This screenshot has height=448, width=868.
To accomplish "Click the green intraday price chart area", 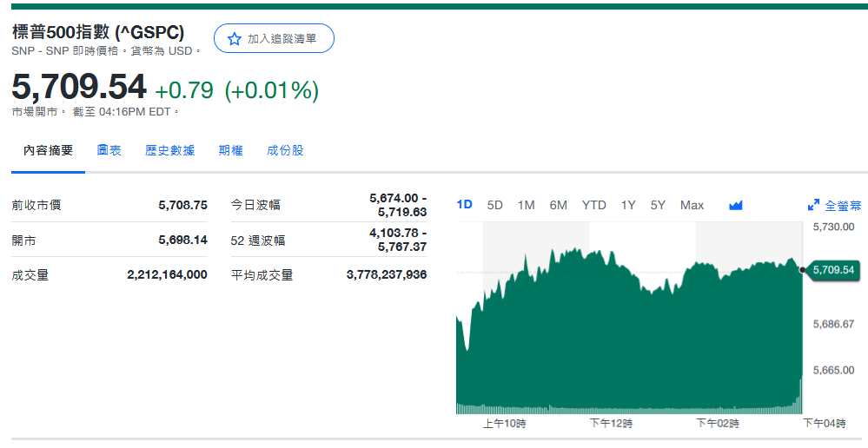I will (x=626, y=347).
